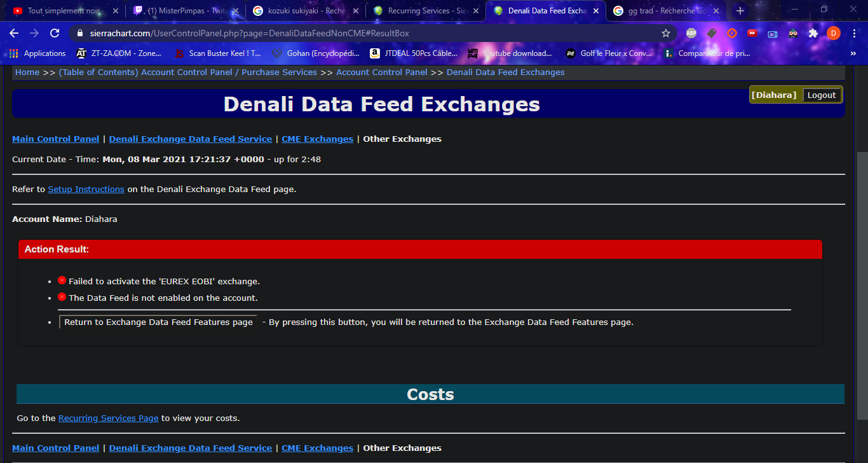Viewport: 868px width, 463px height.
Task: Show more bookmarks with the chevron
Action: click(853, 53)
